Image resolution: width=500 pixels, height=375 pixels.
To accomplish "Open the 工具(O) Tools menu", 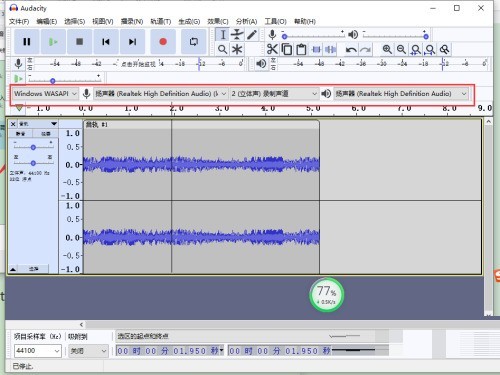I will [x=275, y=22].
